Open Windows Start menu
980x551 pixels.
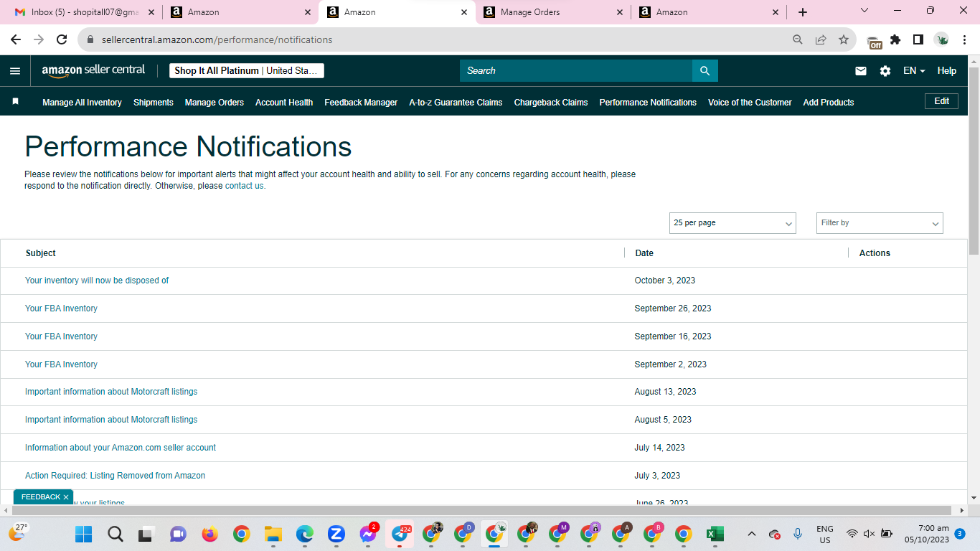click(x=84, y=534)
